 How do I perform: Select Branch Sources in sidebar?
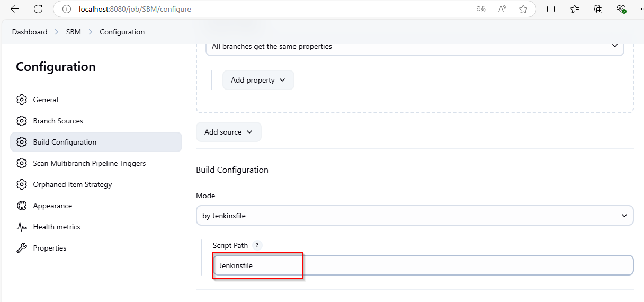pos(58,121)
